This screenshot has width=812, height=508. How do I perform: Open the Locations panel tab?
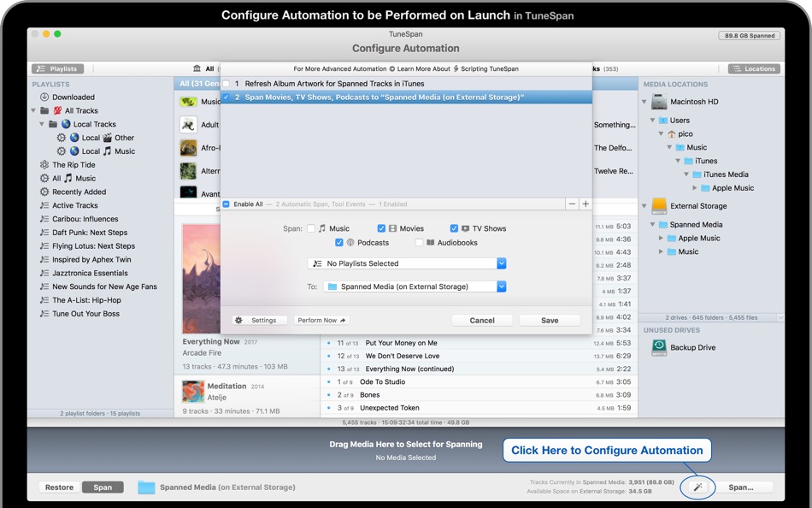pos(753,68)
